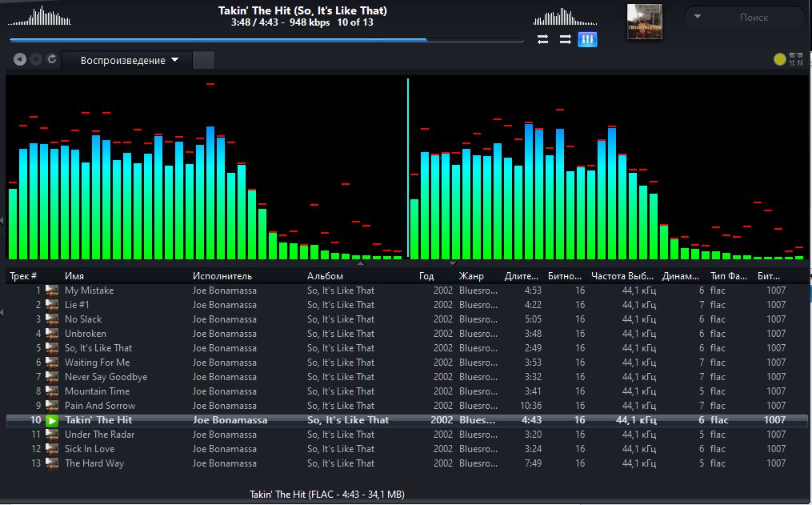
Task: Expand the search options dropdown arrow
Action: pos(698,17)
